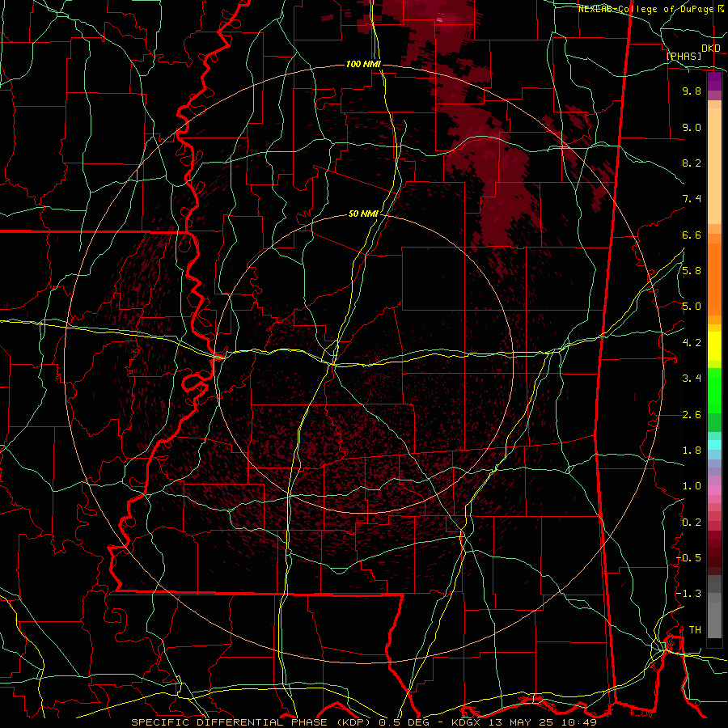Click the KDP product caption at bottom
The image size is (728, 728).
(364, 722)
